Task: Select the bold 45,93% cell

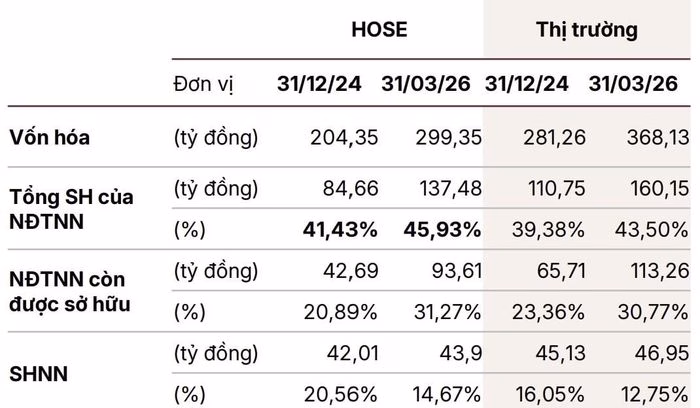Action: (x=442, y=230)
